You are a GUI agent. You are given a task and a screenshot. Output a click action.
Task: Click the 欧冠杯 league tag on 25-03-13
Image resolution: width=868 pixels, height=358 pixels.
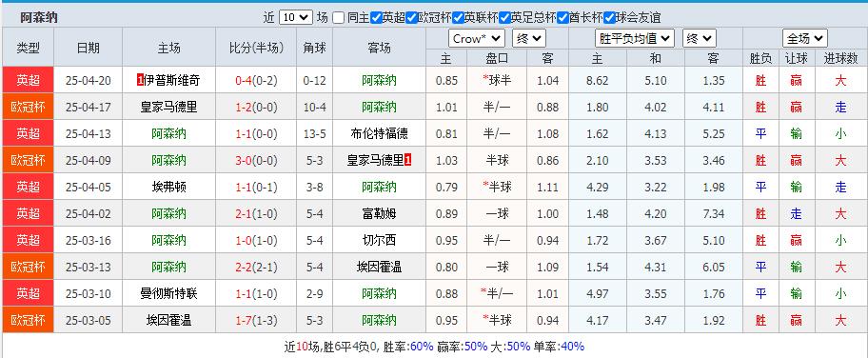point(28,267)
